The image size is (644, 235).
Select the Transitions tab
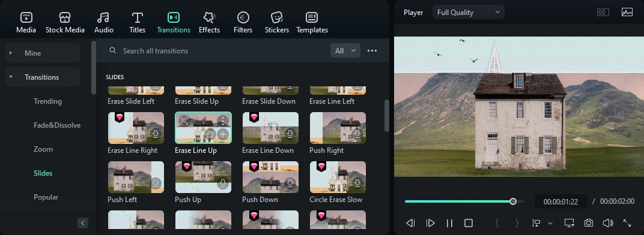coord(174,23)
